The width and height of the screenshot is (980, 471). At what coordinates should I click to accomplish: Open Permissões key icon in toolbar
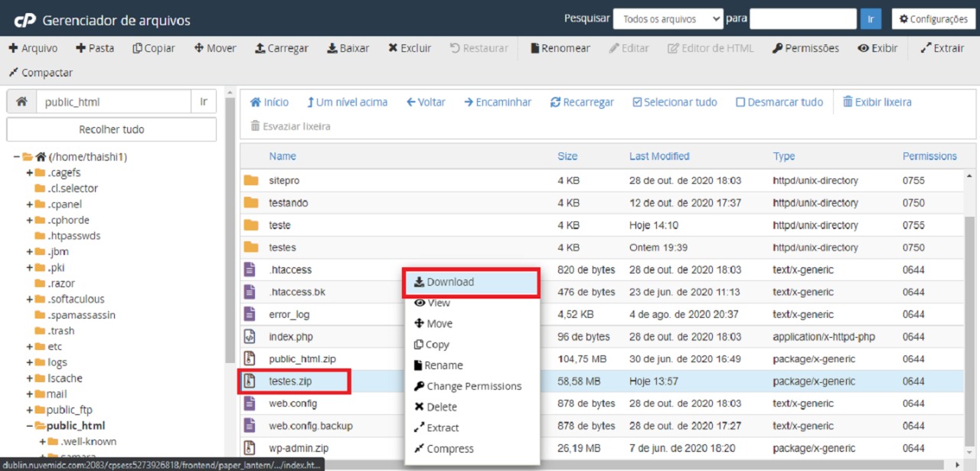pos(777,48)
